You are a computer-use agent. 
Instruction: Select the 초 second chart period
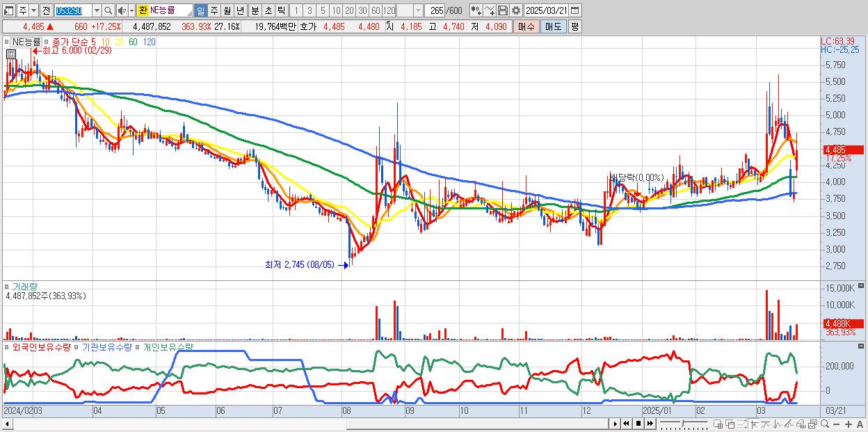pos(267,10)
